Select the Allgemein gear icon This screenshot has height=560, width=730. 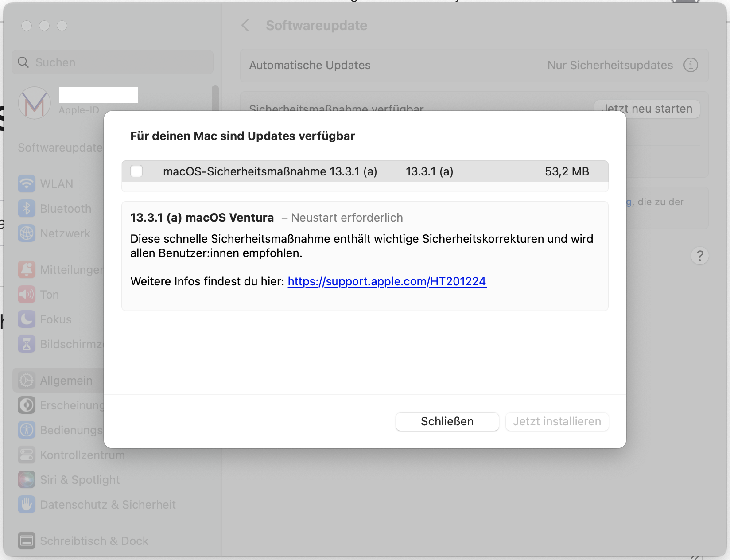point(27,380)
